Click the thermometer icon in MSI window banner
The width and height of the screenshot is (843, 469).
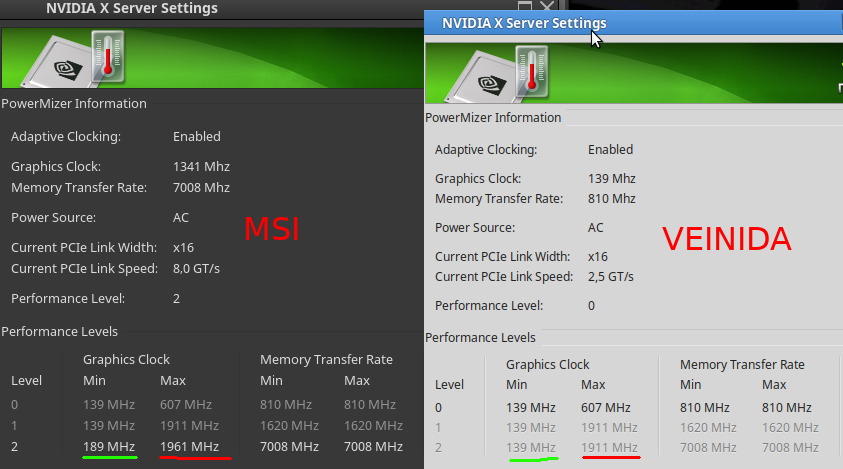pyautogui.click(x=108, y=57)
